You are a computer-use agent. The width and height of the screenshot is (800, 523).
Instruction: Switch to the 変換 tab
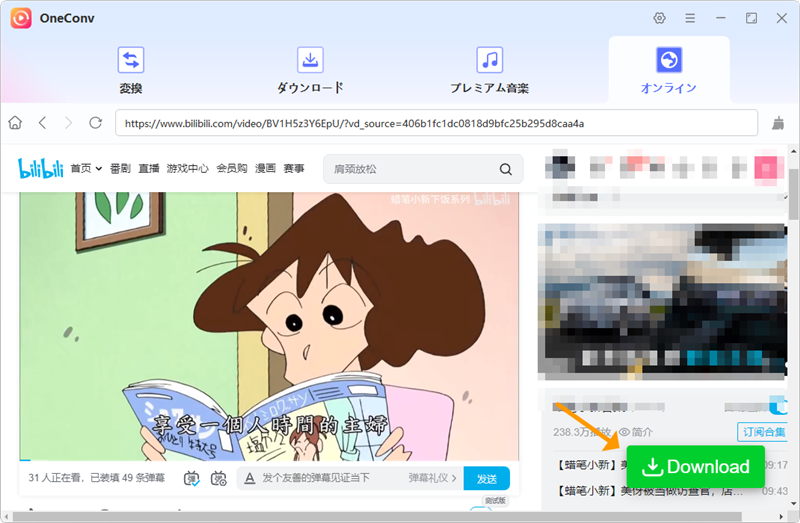[x=131, y=70]
